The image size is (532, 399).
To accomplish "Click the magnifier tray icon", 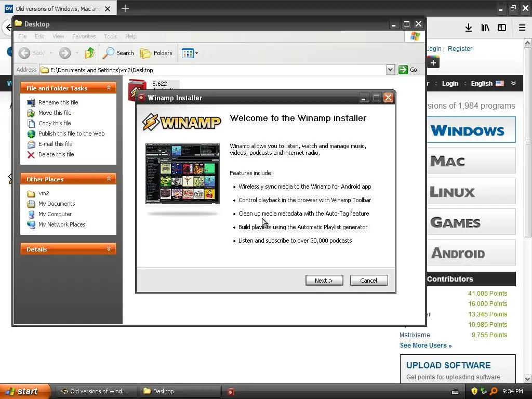I will tap(494, 391).
